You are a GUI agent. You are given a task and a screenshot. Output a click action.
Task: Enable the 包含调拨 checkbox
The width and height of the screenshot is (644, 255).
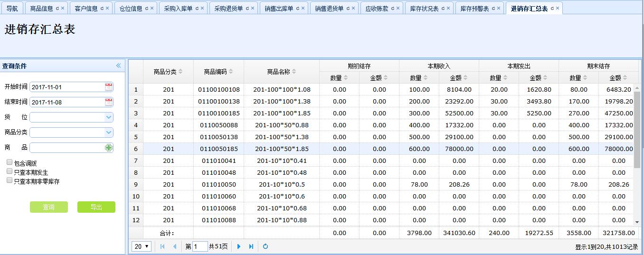click(9, 162)
